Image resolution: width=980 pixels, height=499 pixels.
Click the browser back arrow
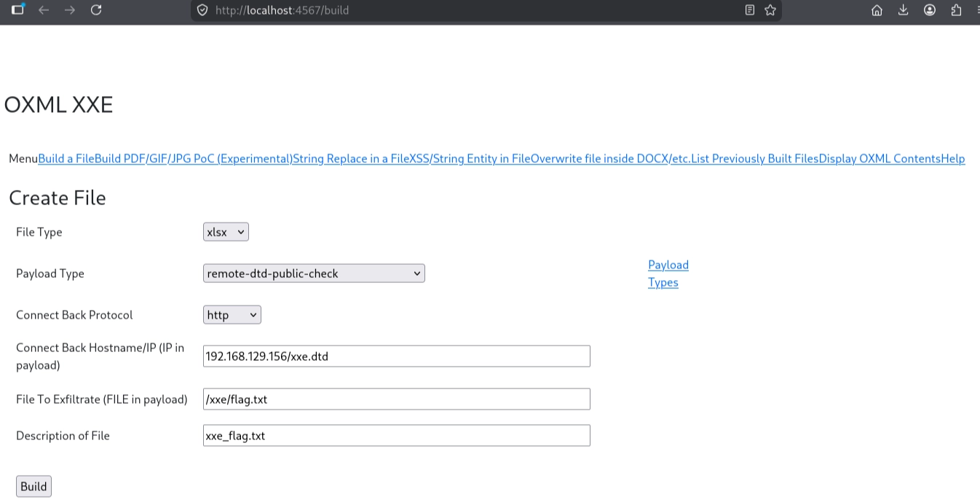pyautogui.click(x=44, y=10)
